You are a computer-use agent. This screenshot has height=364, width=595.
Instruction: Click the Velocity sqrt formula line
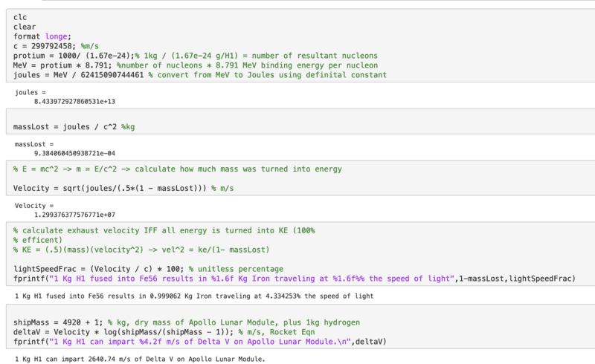click(x=123, y=189)
